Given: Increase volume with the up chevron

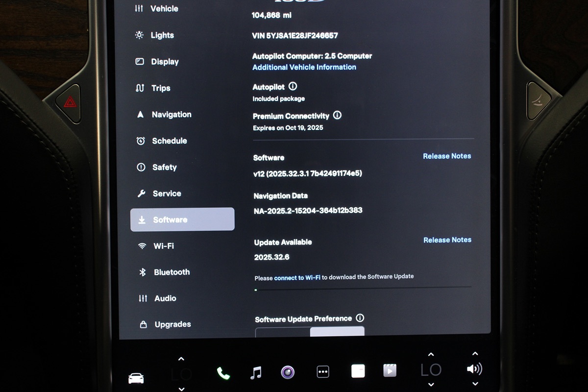Looking at the screenshot, I should [475, 353].
